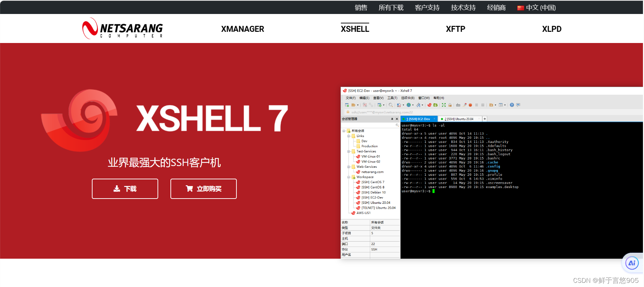Expand the Open Session dropdown arrow
Image resolution: width=644 pixels, height=287 pixels.
358,105
